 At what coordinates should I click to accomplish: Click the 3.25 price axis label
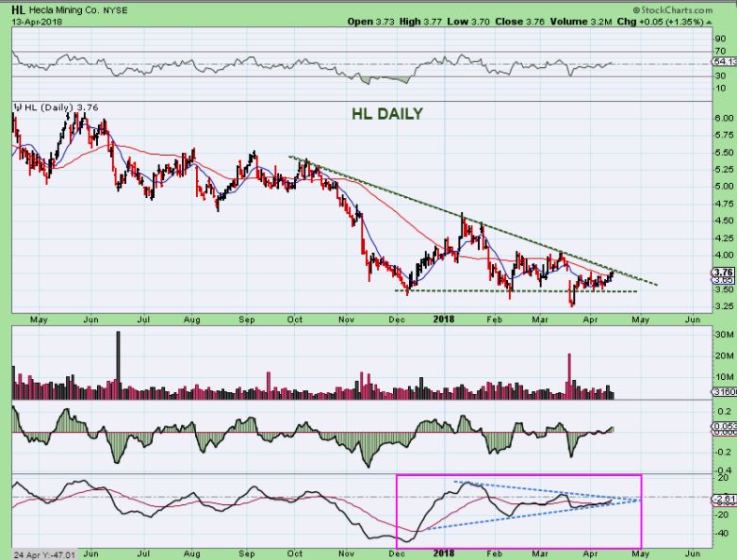[x=725, y=306]
